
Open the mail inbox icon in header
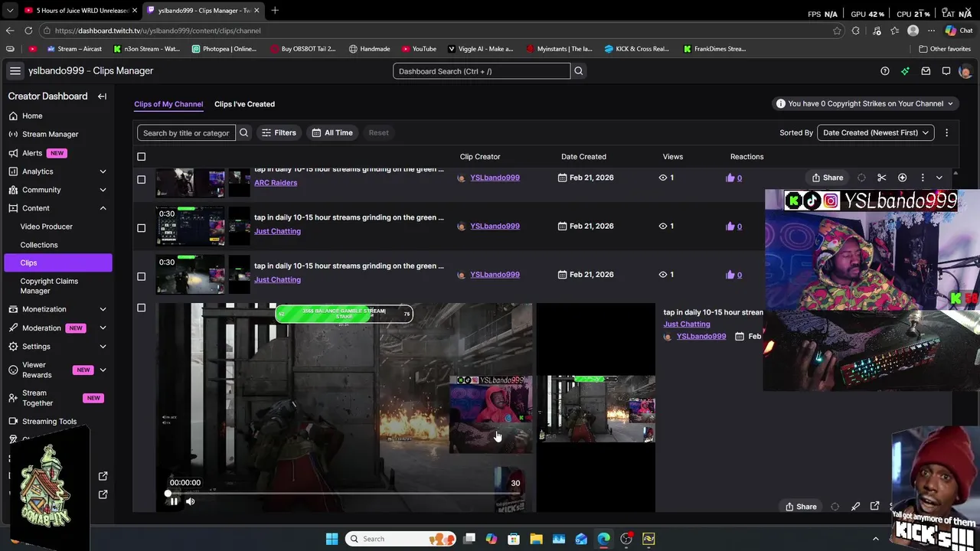(x=926, y=71)
